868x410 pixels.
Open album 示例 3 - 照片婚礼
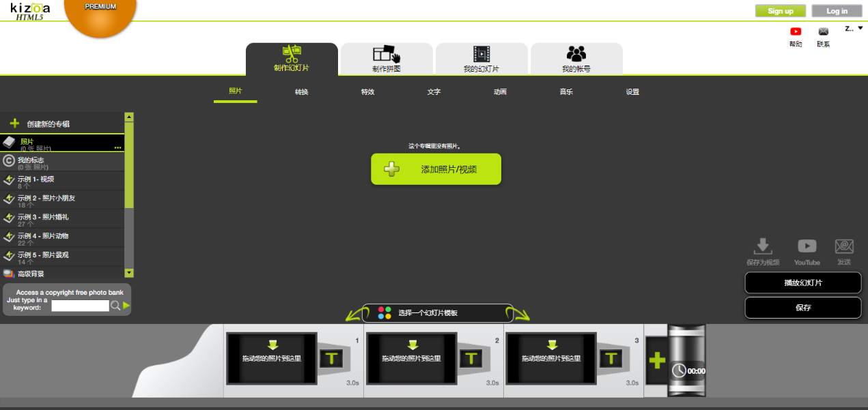(62, 219)
